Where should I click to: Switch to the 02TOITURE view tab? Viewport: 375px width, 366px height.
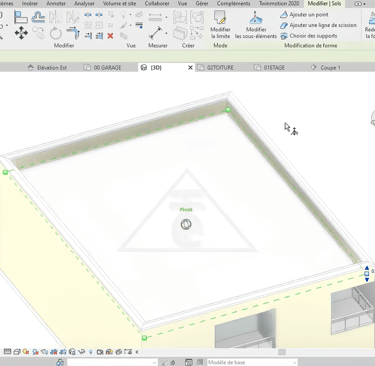point(220,68)
